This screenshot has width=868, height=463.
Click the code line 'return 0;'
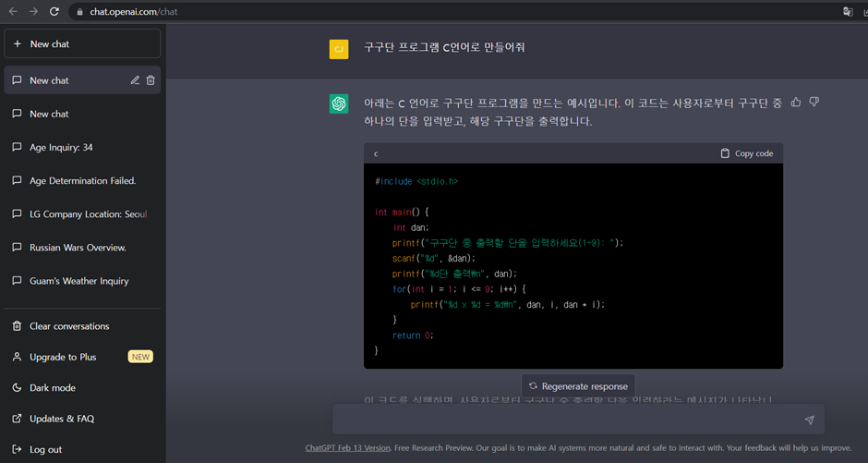(413, 335)
